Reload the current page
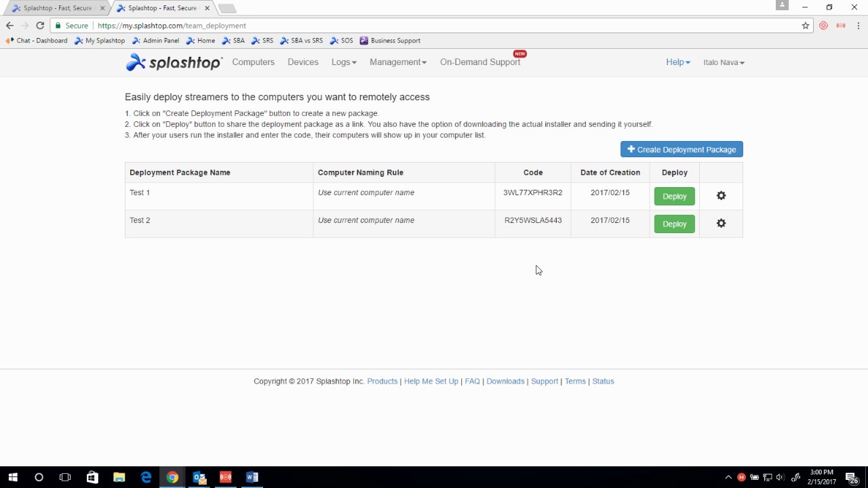The image size is (868, 488). pyautogui.click(x=40, y=26)
